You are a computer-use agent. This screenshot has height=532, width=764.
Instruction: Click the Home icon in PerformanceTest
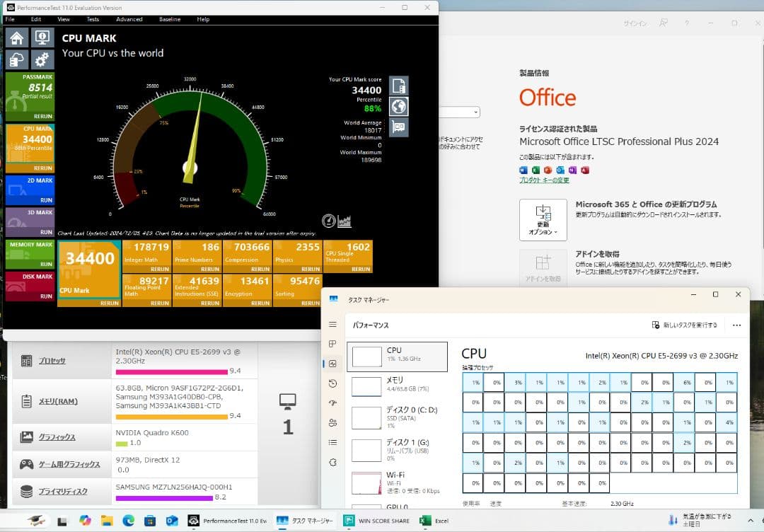click(17, 37)
